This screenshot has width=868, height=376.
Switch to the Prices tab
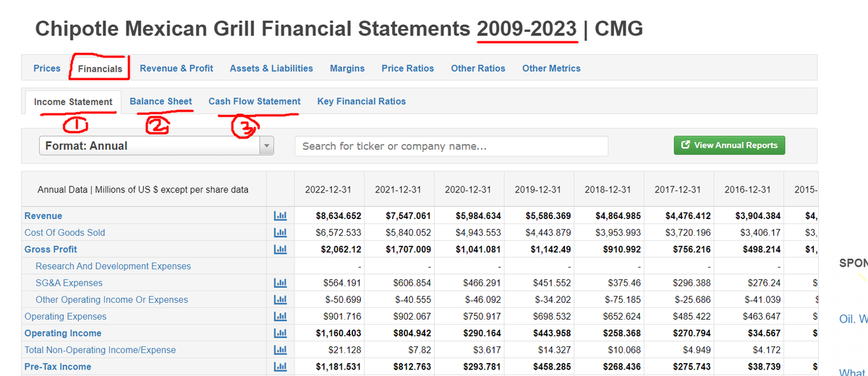point(47,68)
